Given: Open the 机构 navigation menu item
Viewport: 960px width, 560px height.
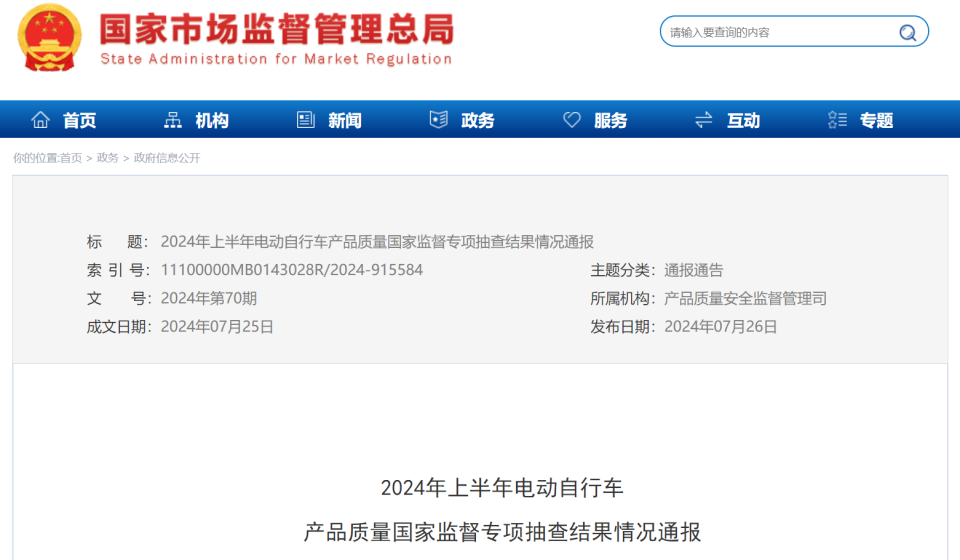Looking at the screenshot, I should coord(212,120).
